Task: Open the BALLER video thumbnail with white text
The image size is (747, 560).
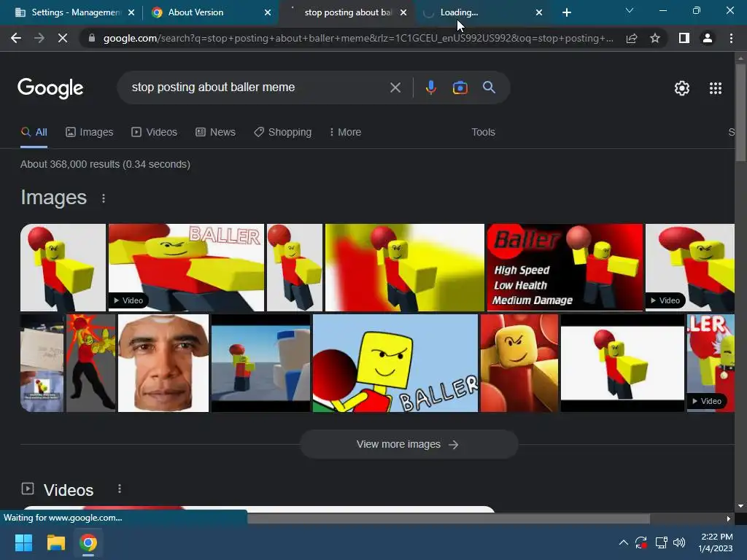Action: pos(186,267)
